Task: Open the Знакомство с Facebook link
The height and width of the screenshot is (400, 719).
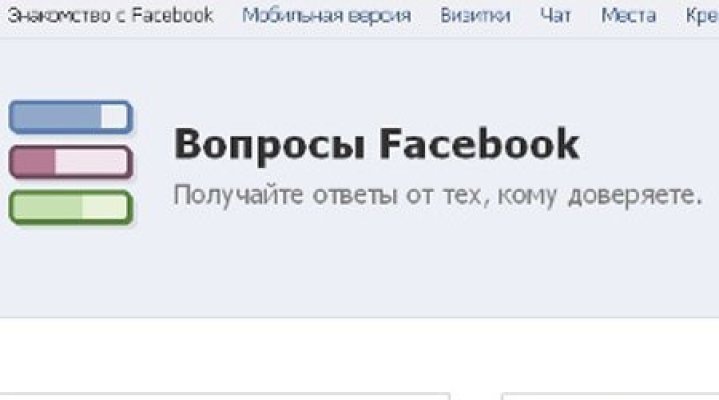Action: point(111,16)
